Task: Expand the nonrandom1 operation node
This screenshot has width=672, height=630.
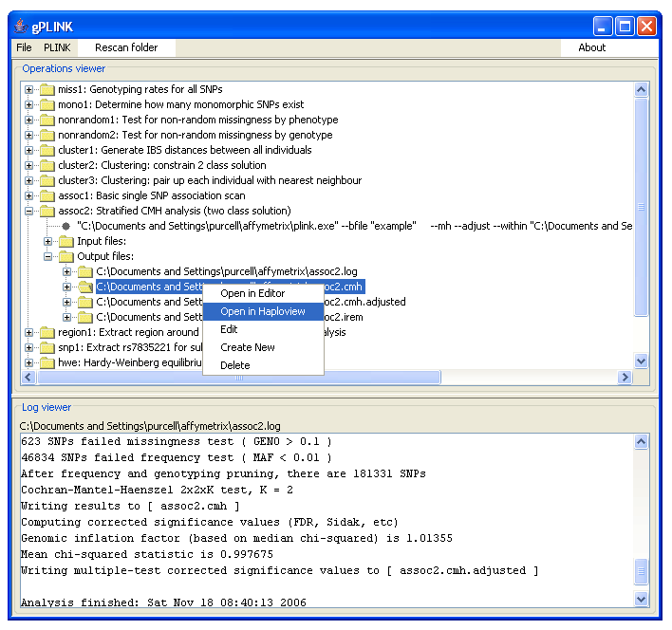Action: click(28, 120)
